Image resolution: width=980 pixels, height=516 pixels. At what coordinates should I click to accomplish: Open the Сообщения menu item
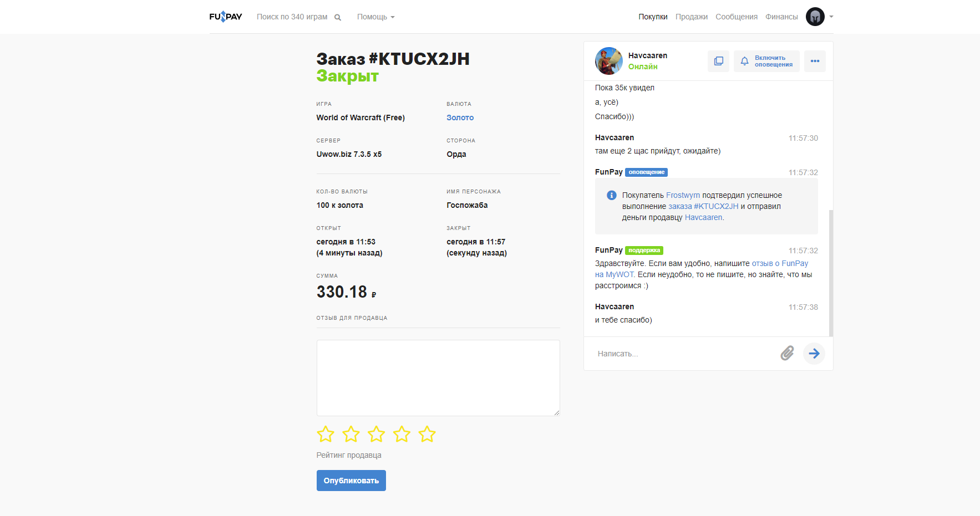click(x=737, y=17)
